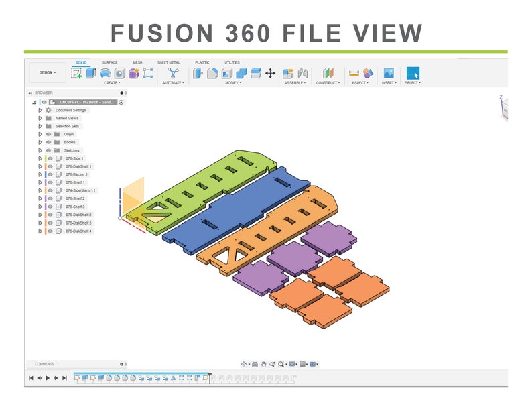Viewport: 532px width, 411px height.
Task: Click the Look At camera icon
Action: (255, 364)
